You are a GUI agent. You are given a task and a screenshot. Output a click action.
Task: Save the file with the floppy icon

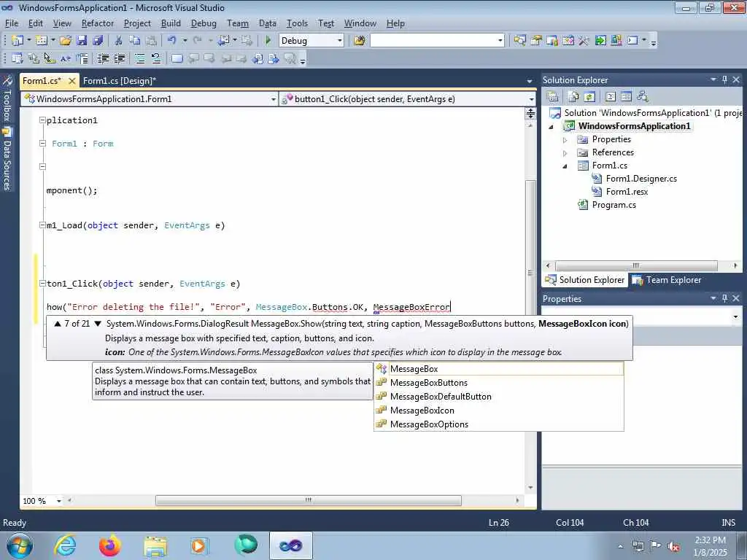coord(82,41)
